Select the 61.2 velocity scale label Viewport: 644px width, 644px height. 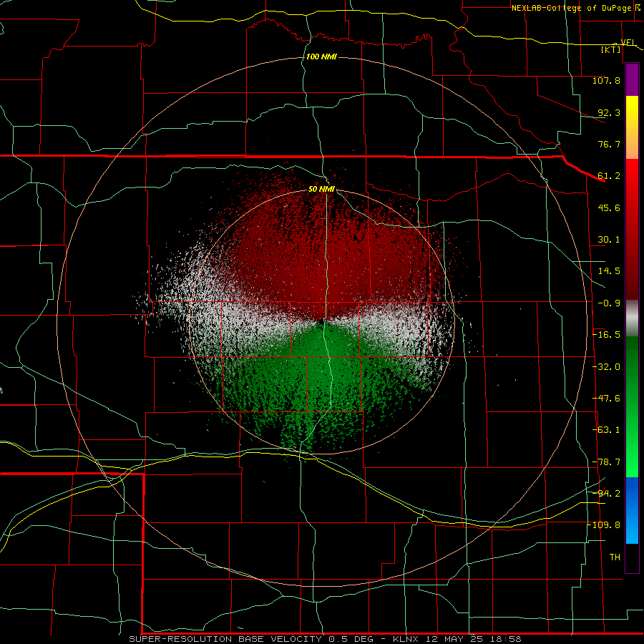[x=609, y=176]
